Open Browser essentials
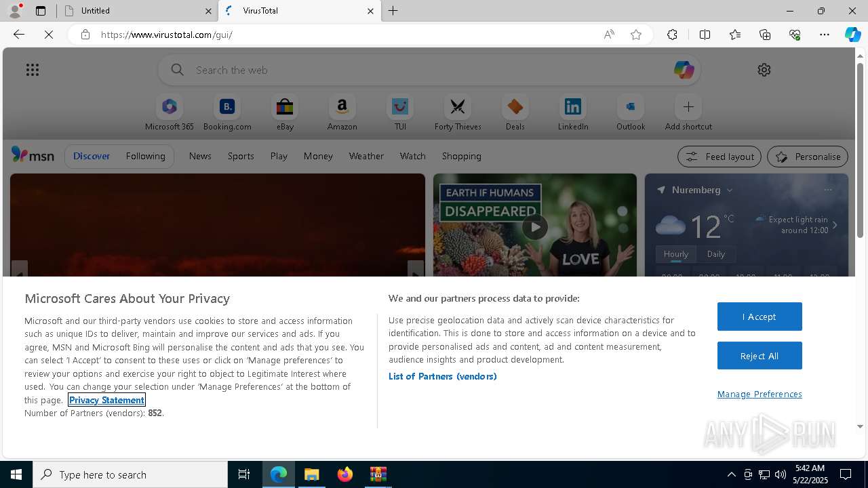The height and width of the screenshot is (488, 868). 795,35
